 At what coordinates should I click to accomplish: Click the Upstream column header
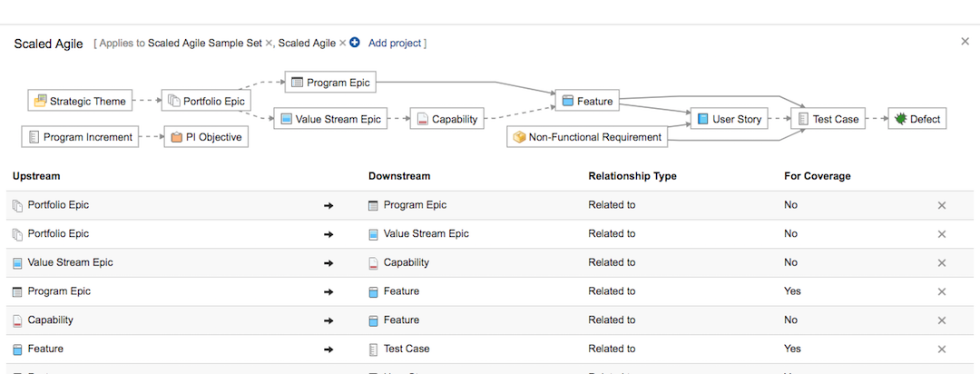tap(36, 176)
